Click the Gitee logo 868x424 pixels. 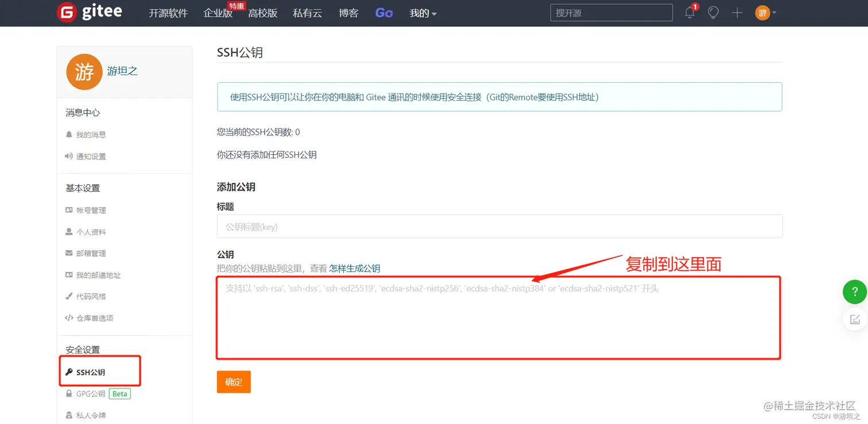(90, 12)
